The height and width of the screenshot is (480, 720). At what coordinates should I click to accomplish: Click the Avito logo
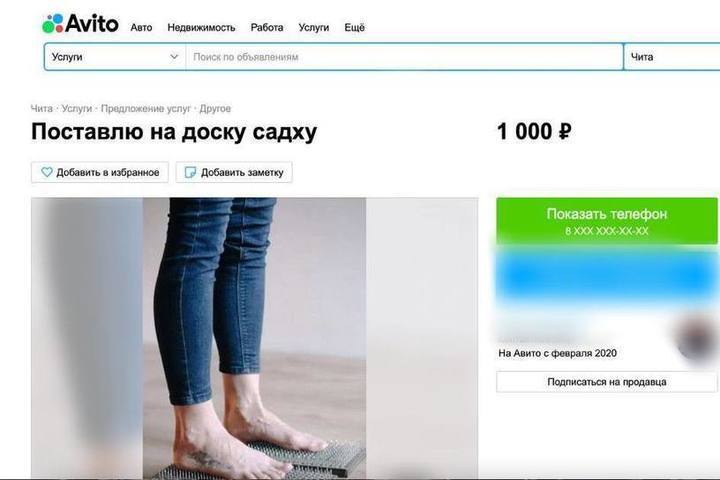click(x=80, y=23)
